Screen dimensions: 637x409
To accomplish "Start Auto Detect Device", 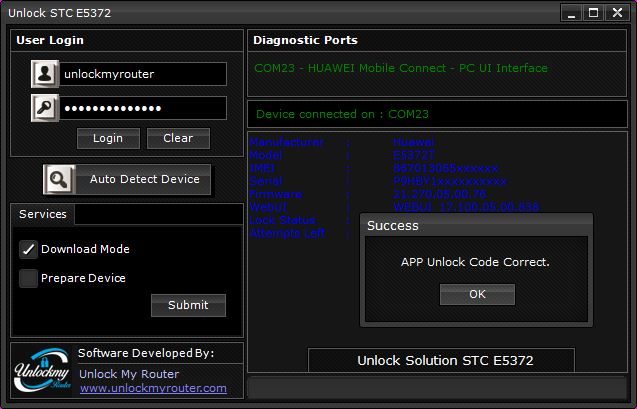I will pos(127,179).
